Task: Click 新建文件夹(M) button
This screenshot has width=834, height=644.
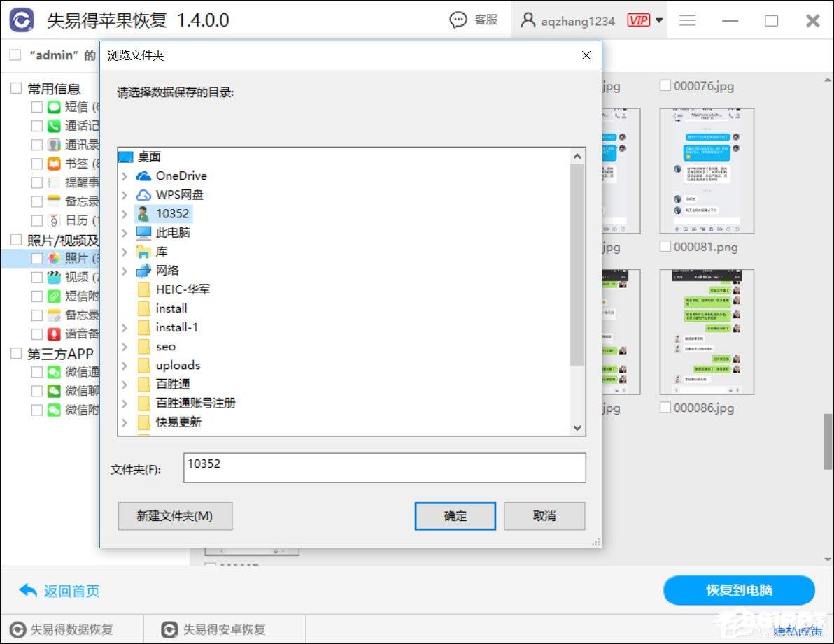Action: (175, 516)
